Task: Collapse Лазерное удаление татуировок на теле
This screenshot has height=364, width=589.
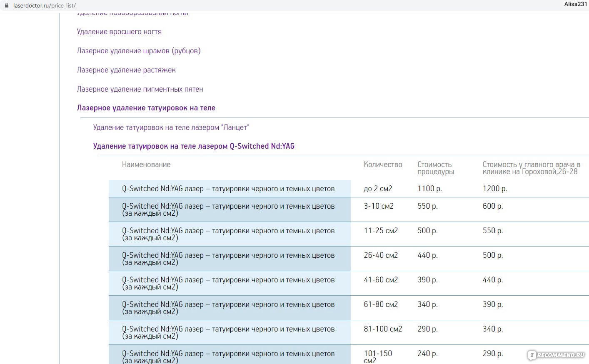Action: pos(146,108)
